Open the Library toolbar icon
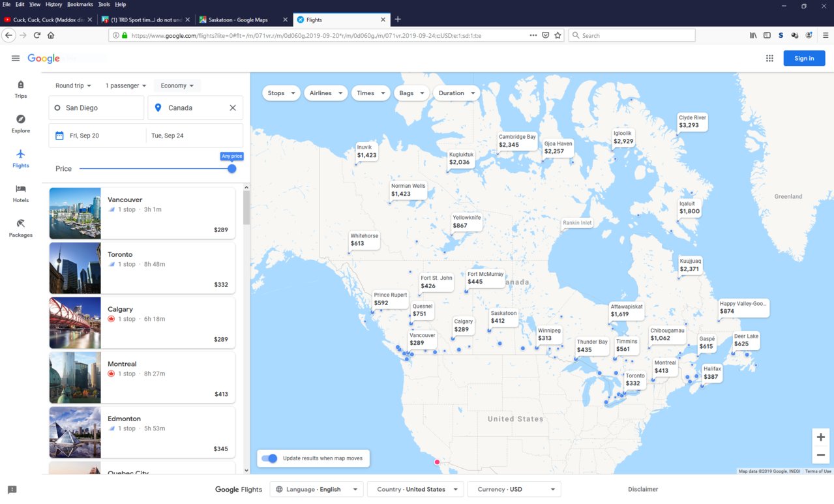Viewport: 834px width, 504px height. (753, 35)
